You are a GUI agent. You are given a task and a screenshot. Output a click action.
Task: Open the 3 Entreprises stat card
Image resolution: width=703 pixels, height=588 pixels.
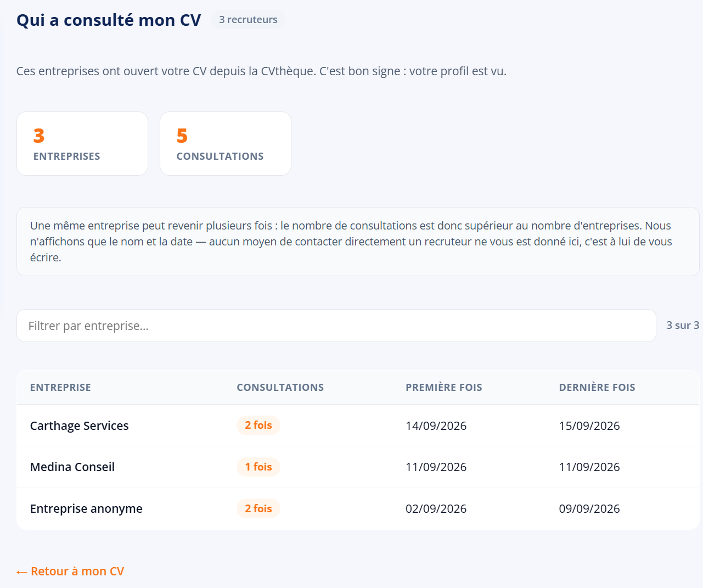pos(82,144)
